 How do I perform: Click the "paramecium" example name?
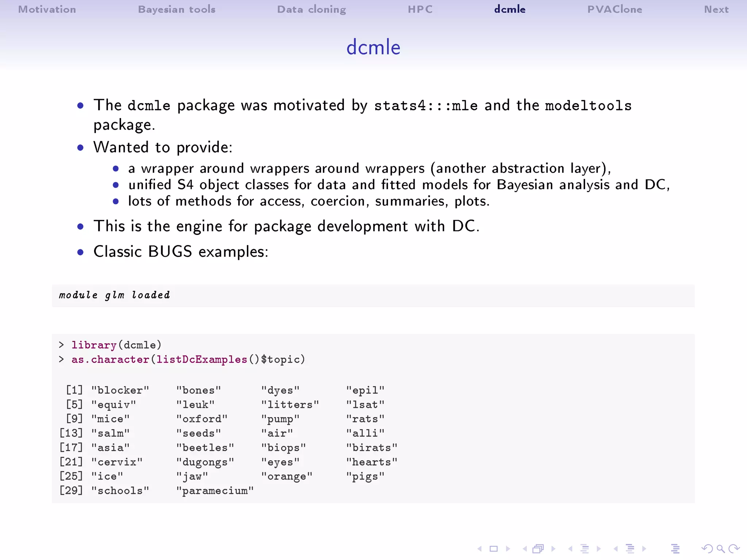click(x=215, y=491)
